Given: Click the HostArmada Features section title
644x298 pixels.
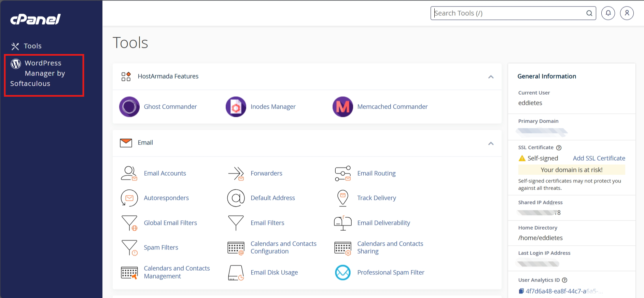Looking at the screenshot, I should point(168,76).
